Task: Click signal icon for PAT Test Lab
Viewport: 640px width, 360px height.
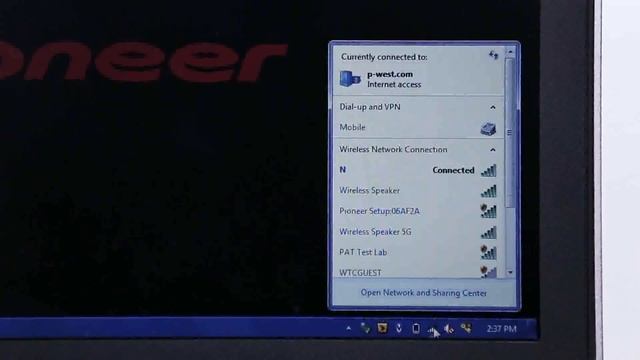Action: point(488,252)
